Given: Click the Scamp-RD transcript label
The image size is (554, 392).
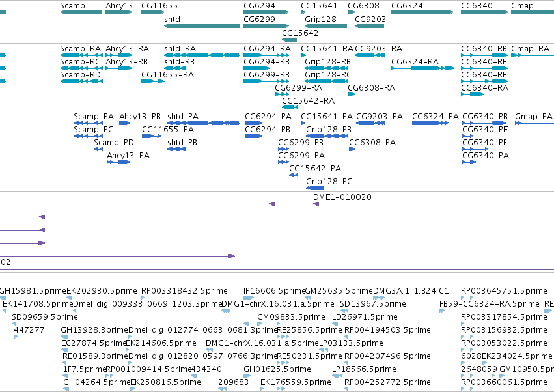Looking at the screenshot, I should 81,75.
